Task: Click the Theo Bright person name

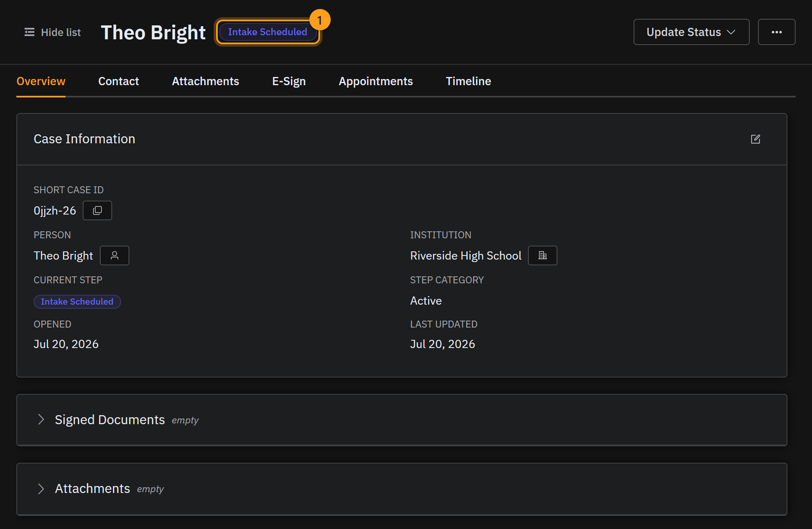Action: [x=63, y=255]
